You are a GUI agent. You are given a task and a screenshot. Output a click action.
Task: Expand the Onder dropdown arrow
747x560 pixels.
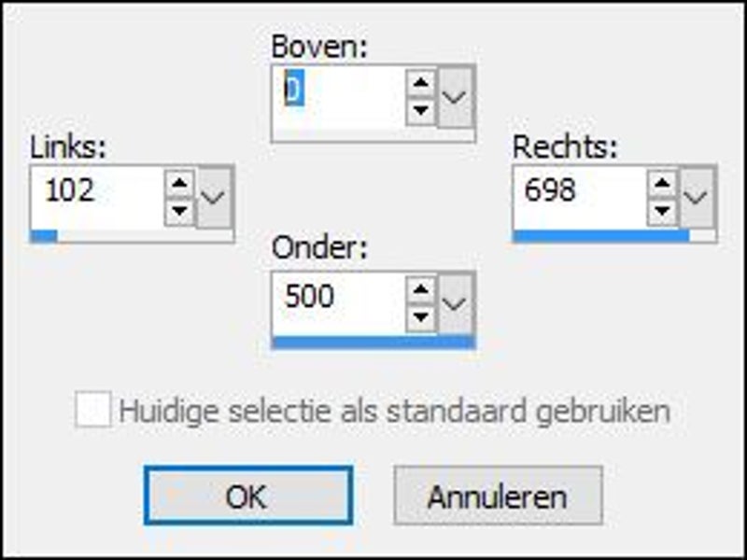pyautogui.click(x=455, y=303)
